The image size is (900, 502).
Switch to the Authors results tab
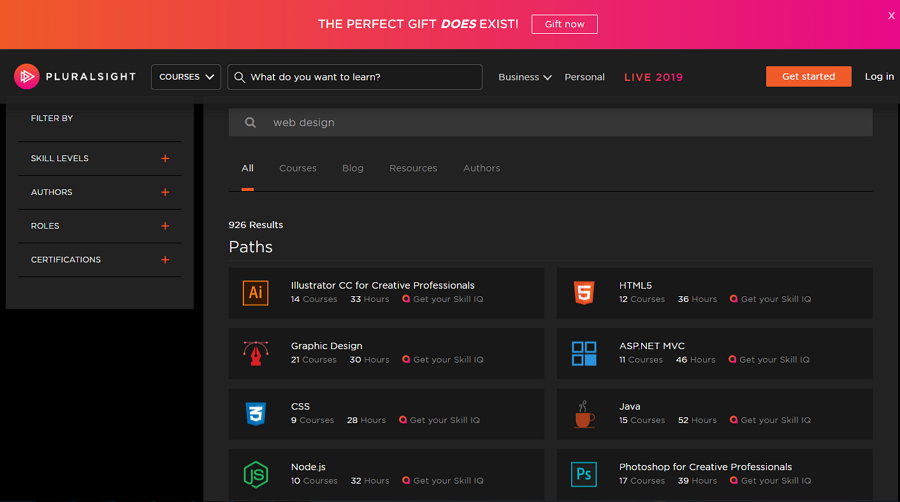(x=482, y=168)
